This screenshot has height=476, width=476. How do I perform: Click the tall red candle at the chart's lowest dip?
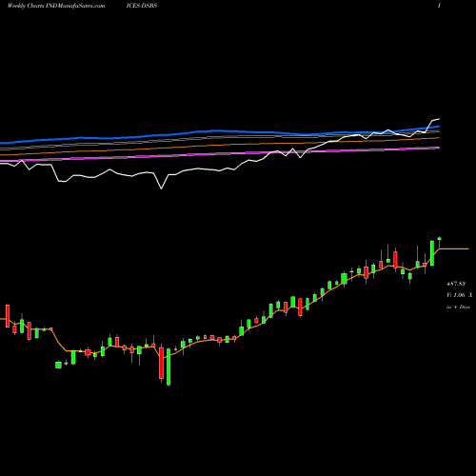coord(161,363)
